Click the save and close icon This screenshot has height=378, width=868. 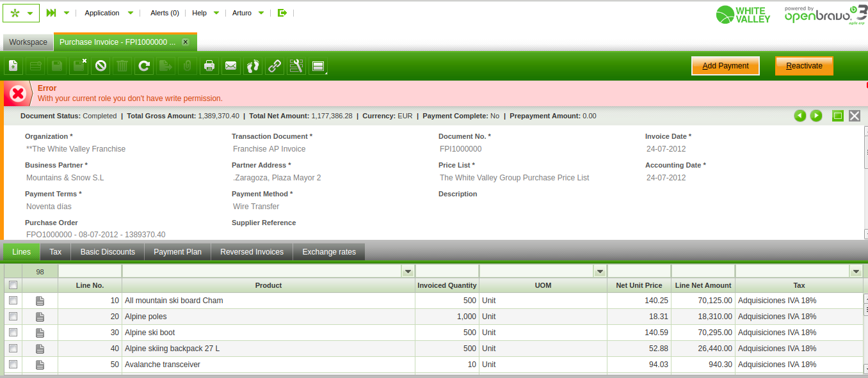click(79, 66)
